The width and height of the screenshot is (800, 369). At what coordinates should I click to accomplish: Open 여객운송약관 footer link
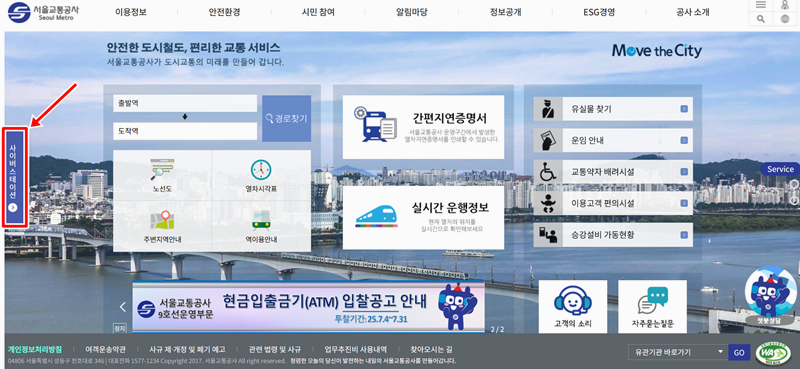pos(106,350)
